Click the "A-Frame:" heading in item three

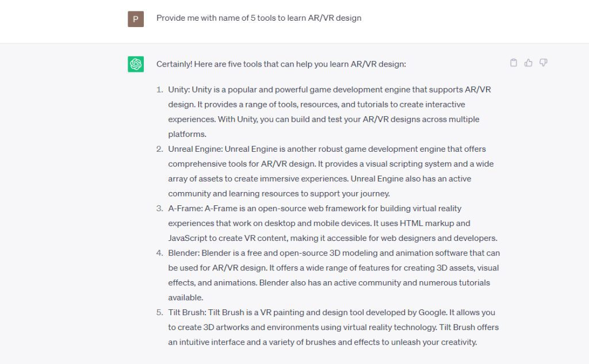[185, 208]
